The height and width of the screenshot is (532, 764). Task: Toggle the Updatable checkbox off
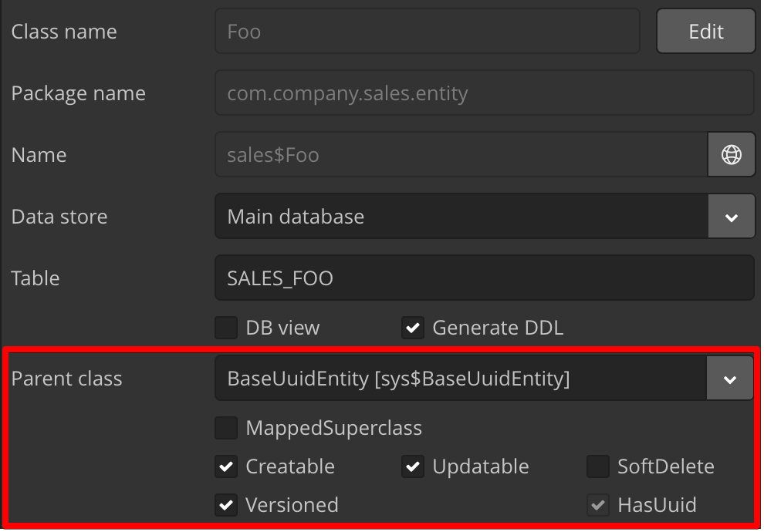[x=413, y=466]
